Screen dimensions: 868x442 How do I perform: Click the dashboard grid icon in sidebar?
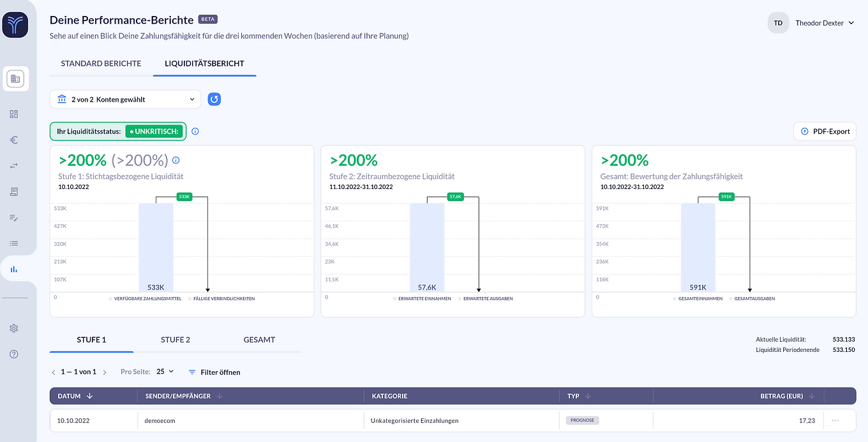pyautogui.click(x=14, y=114)
